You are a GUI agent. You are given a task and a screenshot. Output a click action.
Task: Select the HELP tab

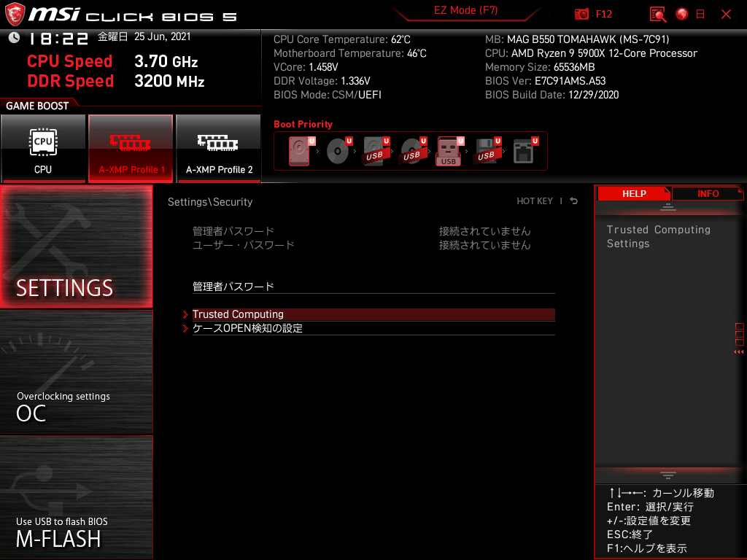point(634,193)
